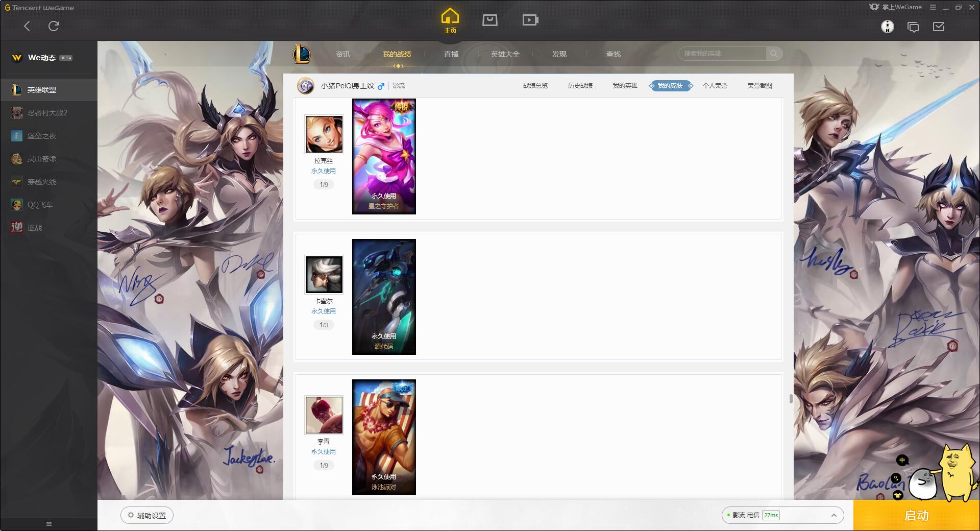The image size is (980, 531).
Task: Switch to 我的皮肤 sub-tab
Action: (670, 86)
